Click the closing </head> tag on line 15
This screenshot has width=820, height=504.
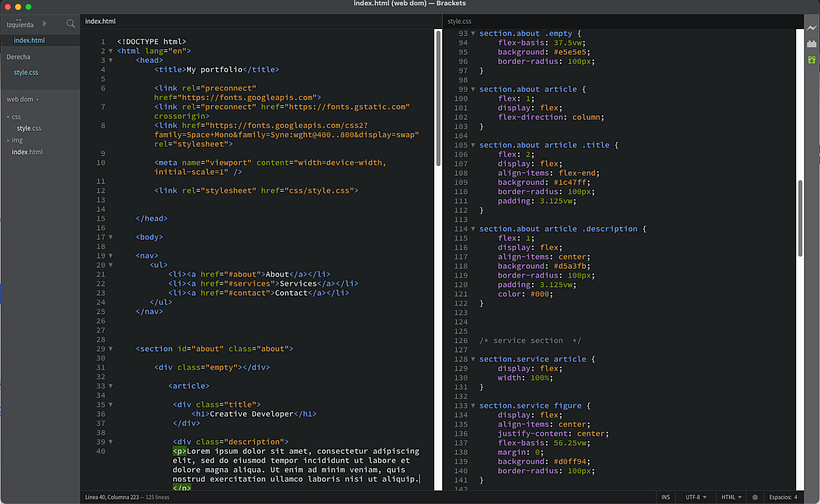152,219
